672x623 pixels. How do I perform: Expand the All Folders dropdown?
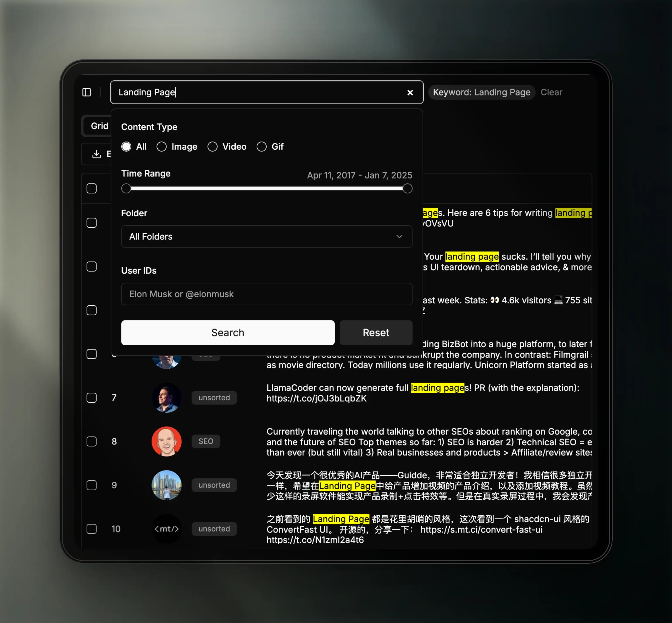[267, 236]
